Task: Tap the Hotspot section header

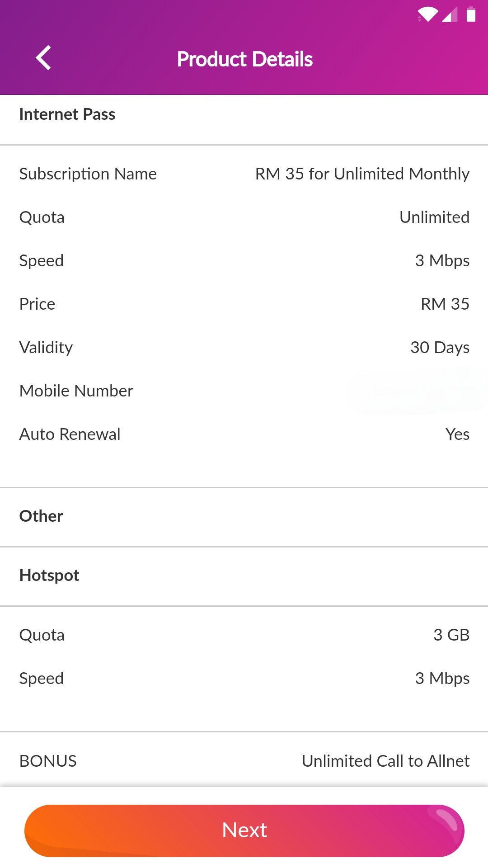Action: (49, 575)
